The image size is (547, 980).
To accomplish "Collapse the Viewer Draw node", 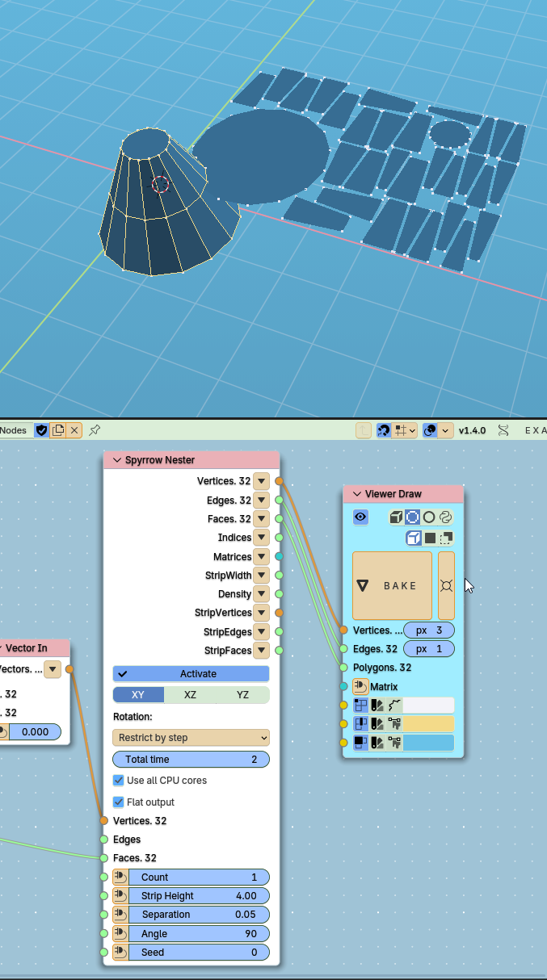I will [356, 494].
